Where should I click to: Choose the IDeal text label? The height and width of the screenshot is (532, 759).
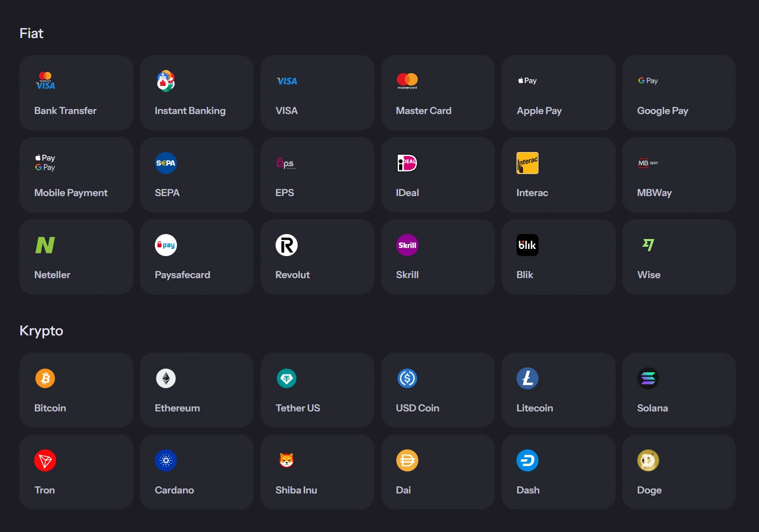tap(407, 193)
